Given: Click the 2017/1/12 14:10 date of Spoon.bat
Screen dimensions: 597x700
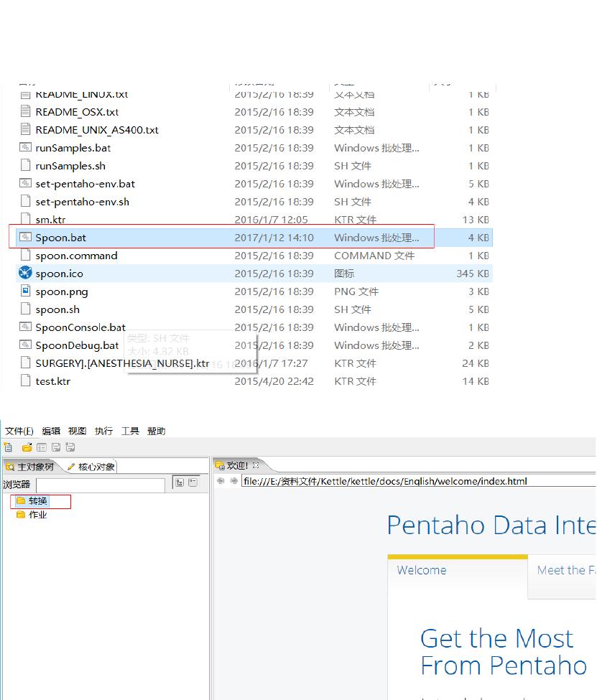Looking at the screenshot, I should (274, 238).
